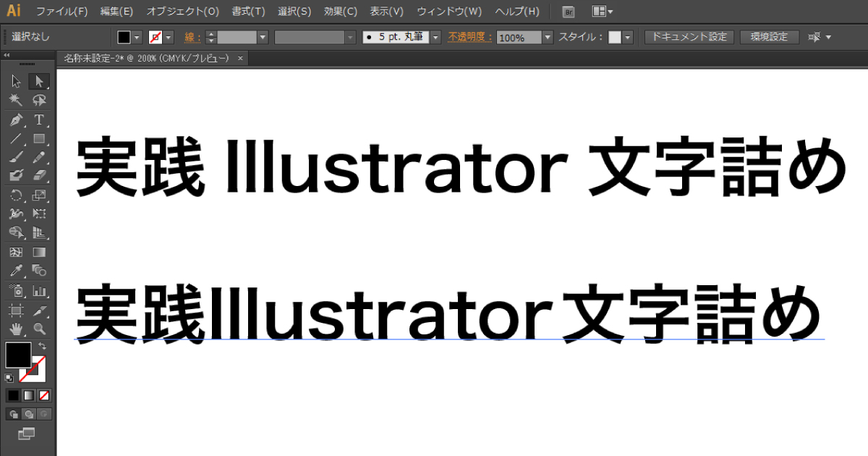868x456 pixels.
Task: Open Adobe Bridge via Br icon
Action: [x=569, y=12]
